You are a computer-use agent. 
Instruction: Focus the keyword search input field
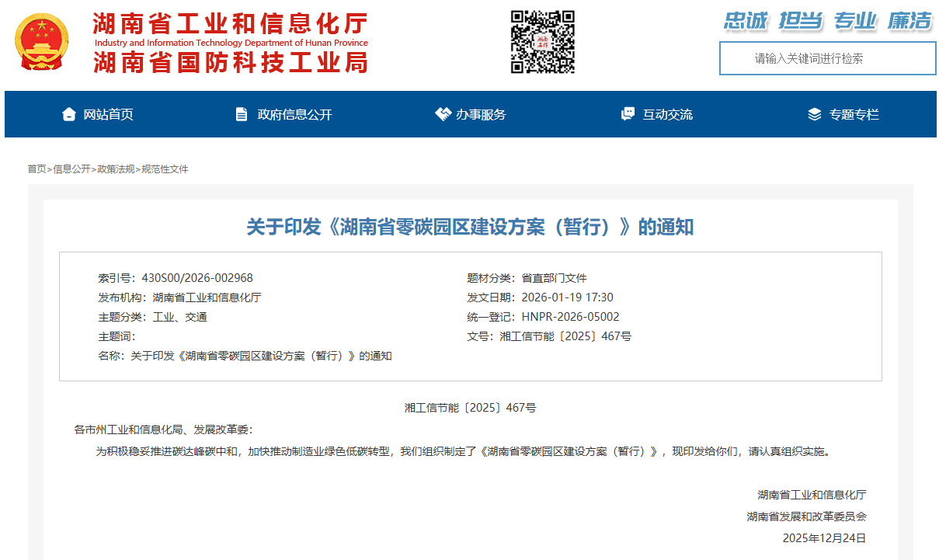pyautogui.click(x=827, y=58)
